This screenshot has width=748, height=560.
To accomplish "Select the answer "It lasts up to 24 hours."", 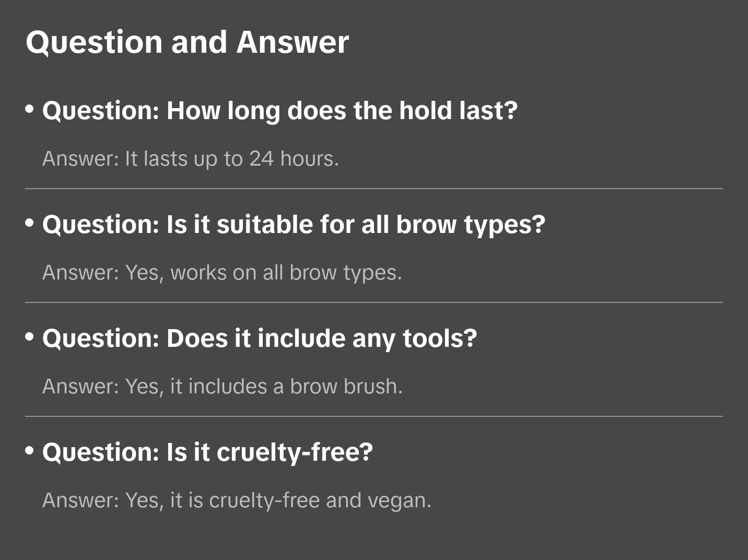I will click(x=191, y=159).
